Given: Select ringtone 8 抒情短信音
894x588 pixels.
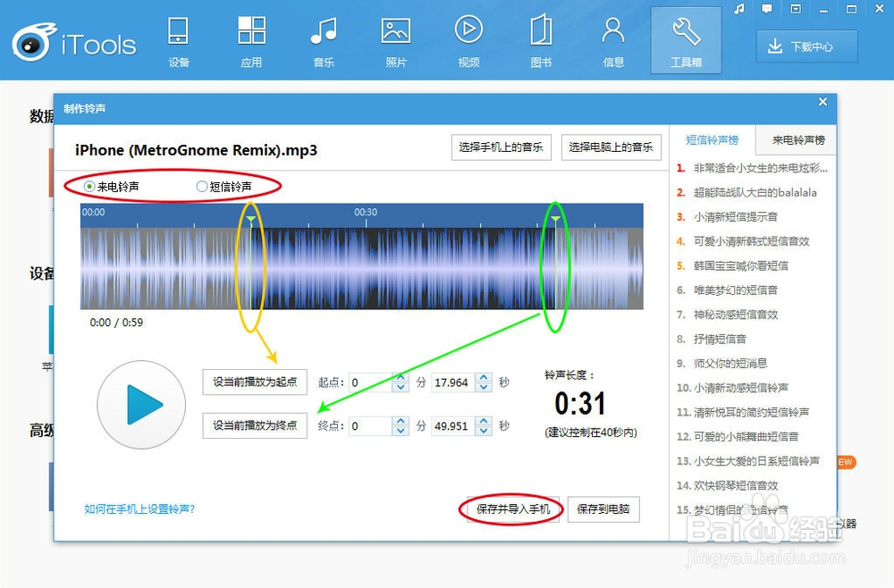Looking at the screenshot, I should click(712, 339).
